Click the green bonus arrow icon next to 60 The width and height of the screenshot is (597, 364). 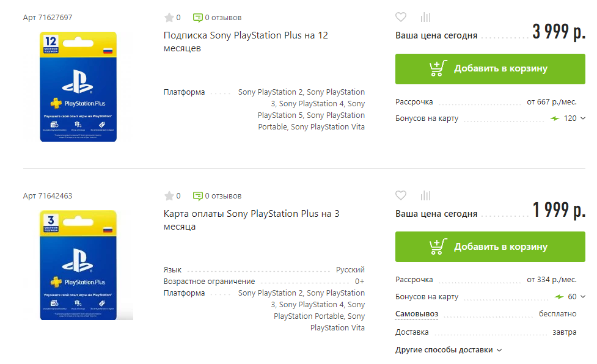click(x=559, y=296)
